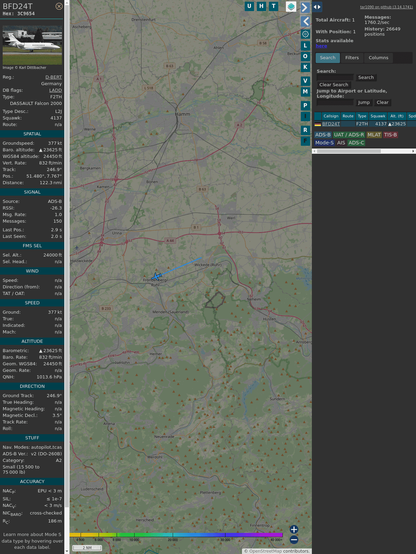Switch to the Filters tab

pos(352,58)
